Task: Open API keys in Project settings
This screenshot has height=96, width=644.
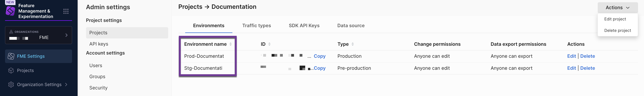Action: pyautogui.click(x=99, y=44)
